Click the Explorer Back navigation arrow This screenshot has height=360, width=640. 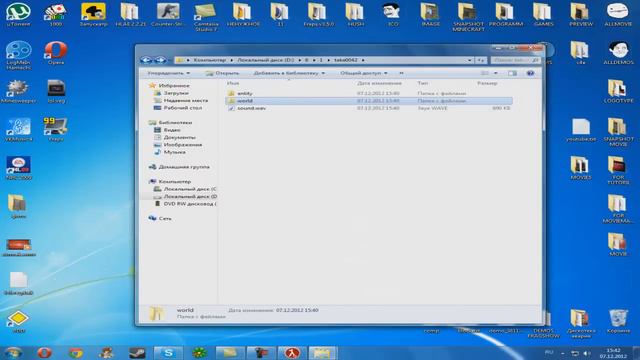click(146, 60)
